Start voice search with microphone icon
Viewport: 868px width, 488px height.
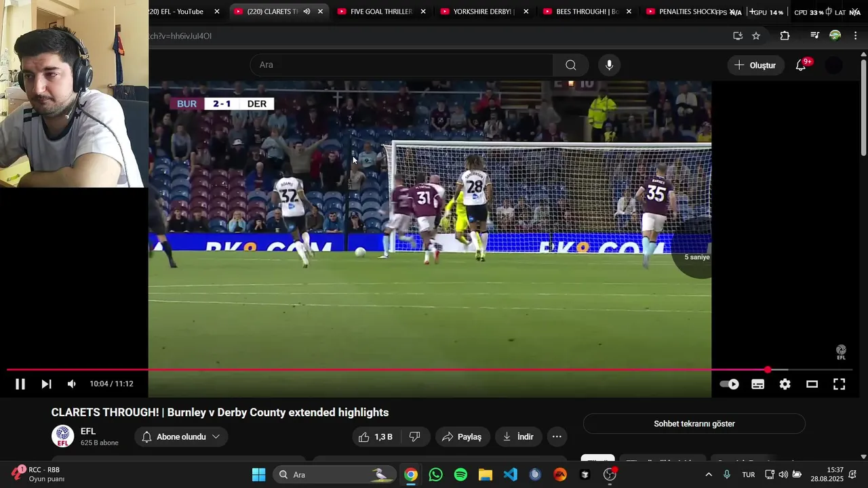point(609,65)
